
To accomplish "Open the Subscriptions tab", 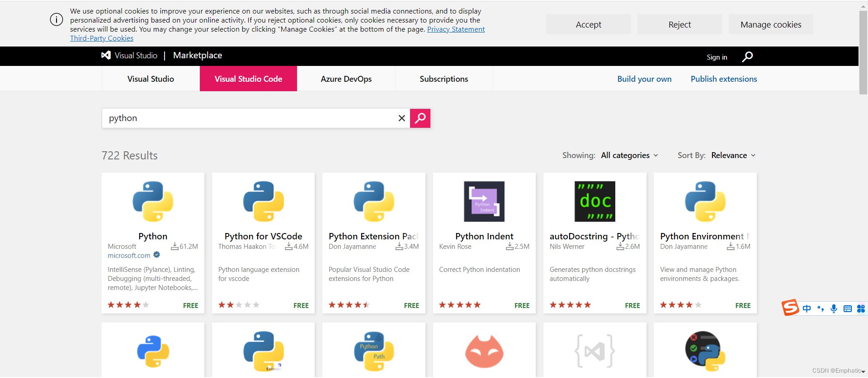I will pyautogui.click(x=444, y=79).
